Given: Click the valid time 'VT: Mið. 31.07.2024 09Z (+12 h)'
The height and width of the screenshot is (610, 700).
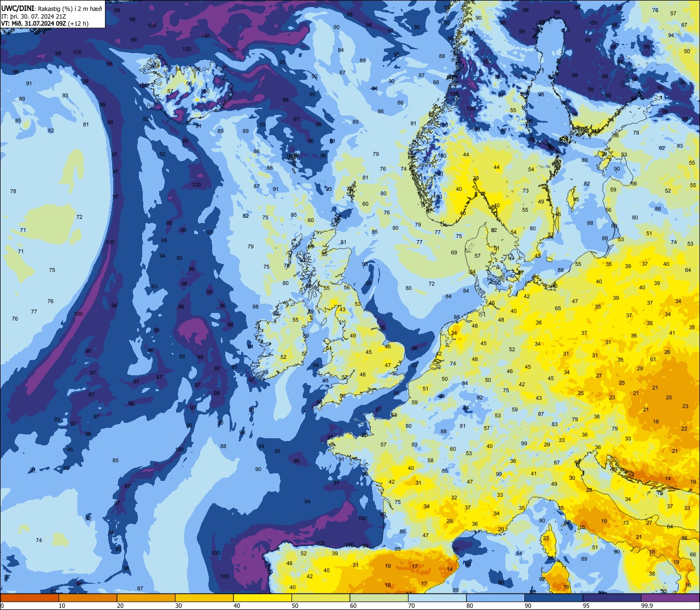Looking at the screenshot, I should click(x=45, y=24).
